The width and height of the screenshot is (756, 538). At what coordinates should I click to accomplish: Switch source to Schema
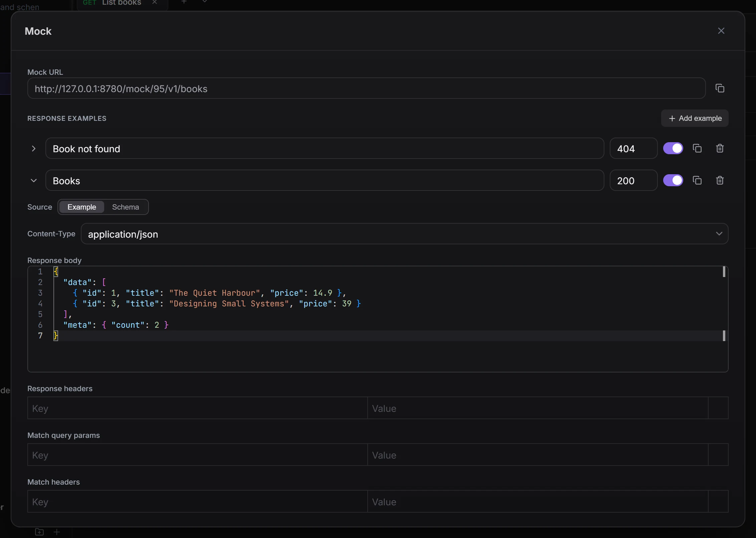coord(126,207)
